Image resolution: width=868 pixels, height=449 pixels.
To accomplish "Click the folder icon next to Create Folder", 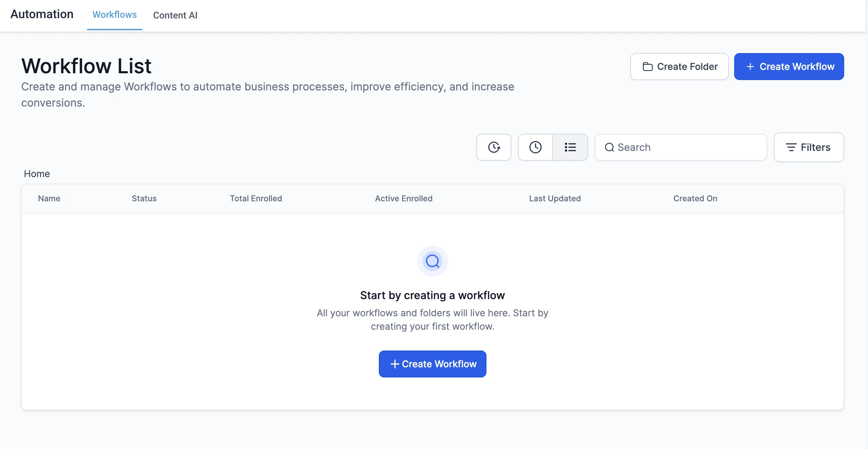I will [647, 67].
